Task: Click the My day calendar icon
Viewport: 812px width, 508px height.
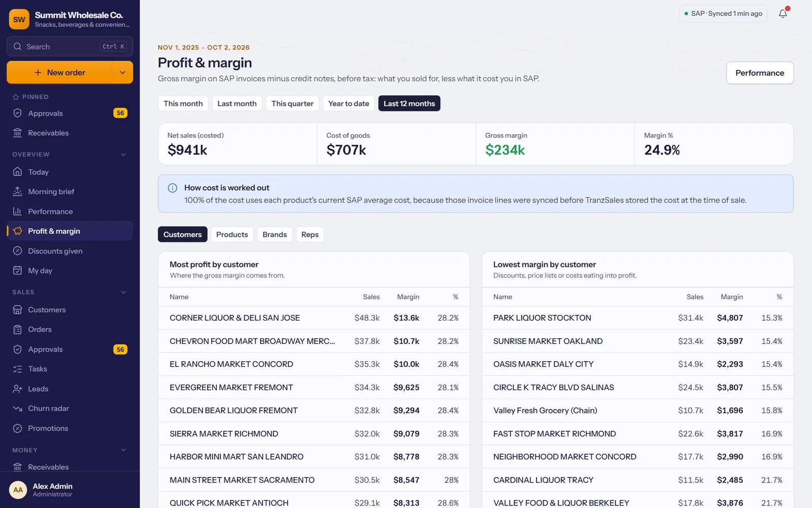Action: 18,271
